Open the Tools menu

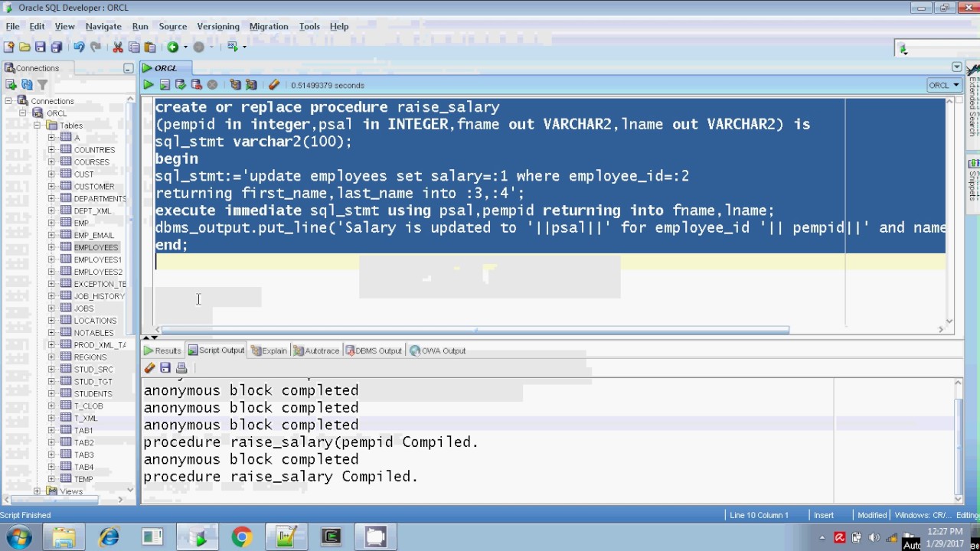309,26
